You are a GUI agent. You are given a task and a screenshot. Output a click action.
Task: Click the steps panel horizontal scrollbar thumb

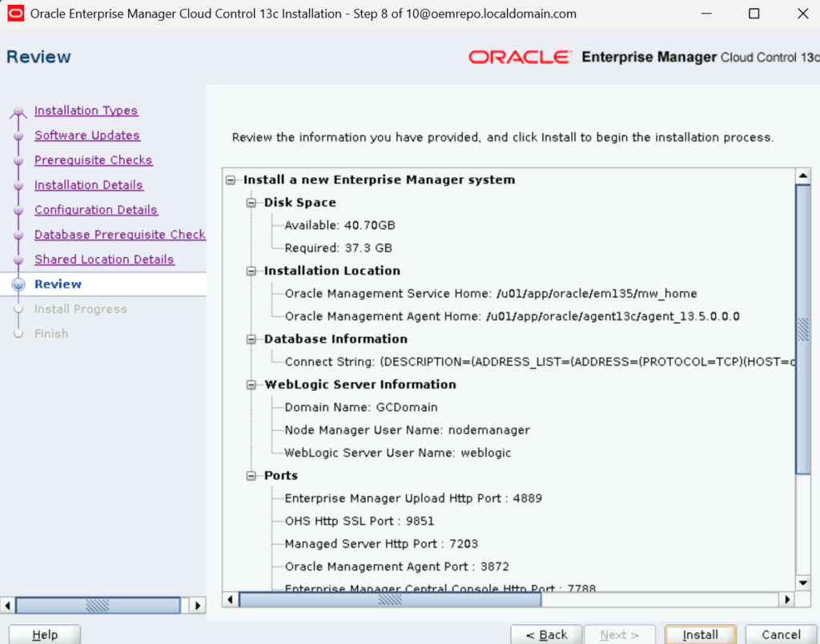[98, 606]
